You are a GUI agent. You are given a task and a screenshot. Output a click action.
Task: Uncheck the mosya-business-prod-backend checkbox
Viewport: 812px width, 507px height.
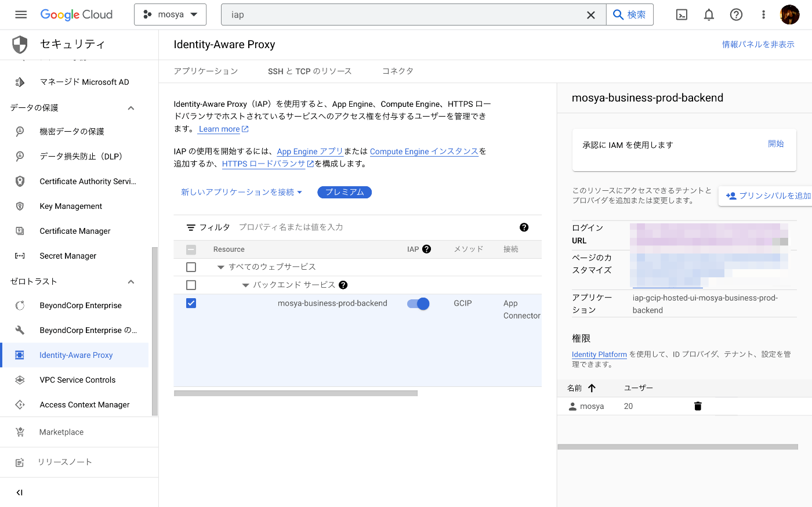191,303
